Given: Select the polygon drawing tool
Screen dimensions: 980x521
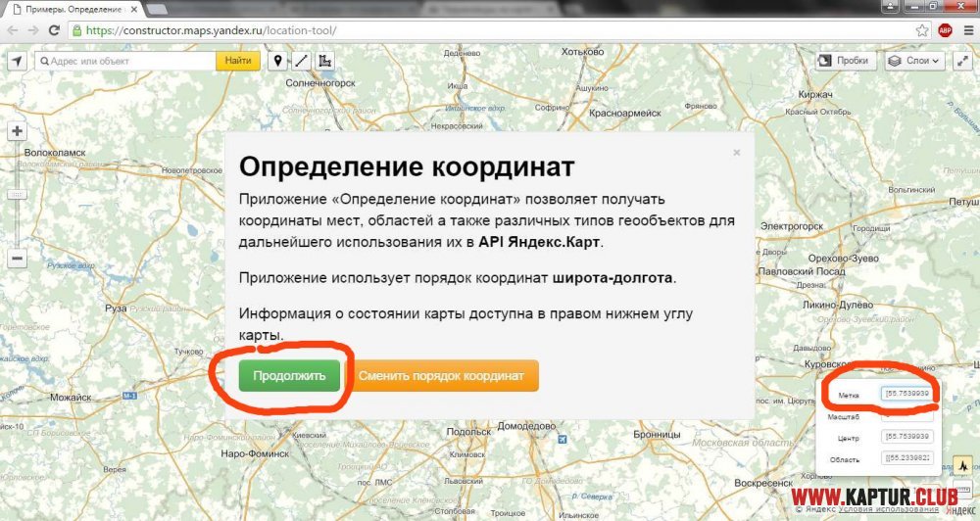Looking at the screenshot, I should [x=324, y=61].
